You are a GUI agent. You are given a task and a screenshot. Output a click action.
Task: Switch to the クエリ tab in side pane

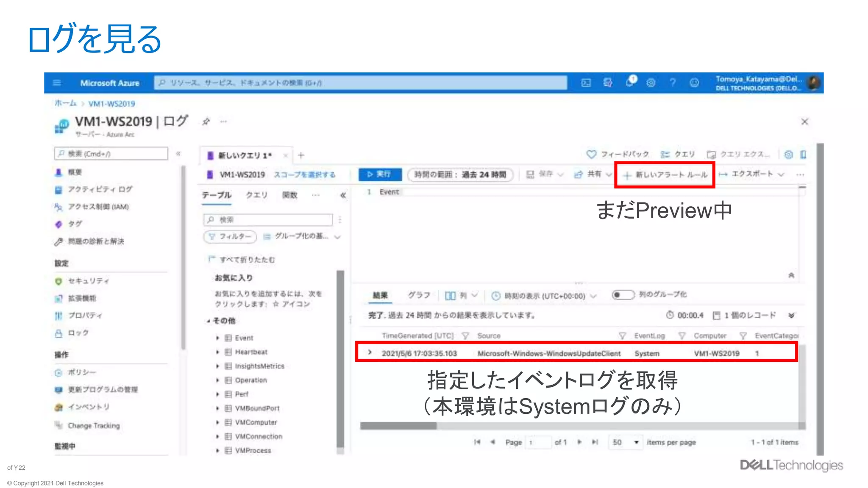(257, 195)
